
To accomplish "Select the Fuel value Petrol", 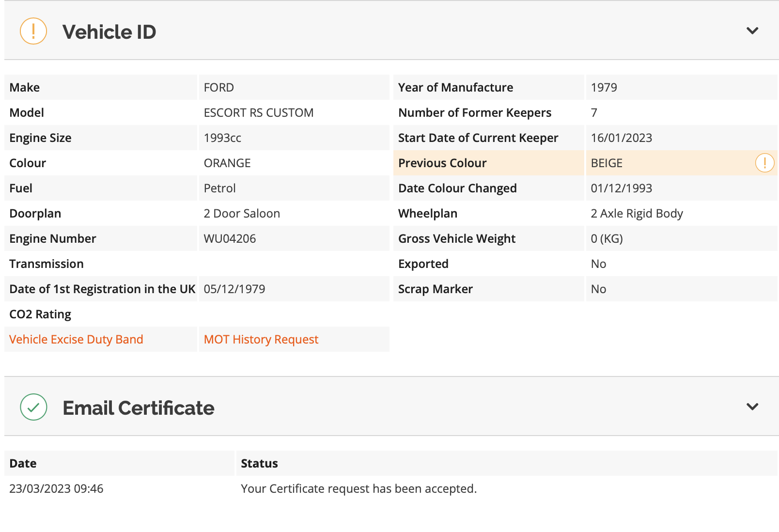I will (x=220, y=188).
